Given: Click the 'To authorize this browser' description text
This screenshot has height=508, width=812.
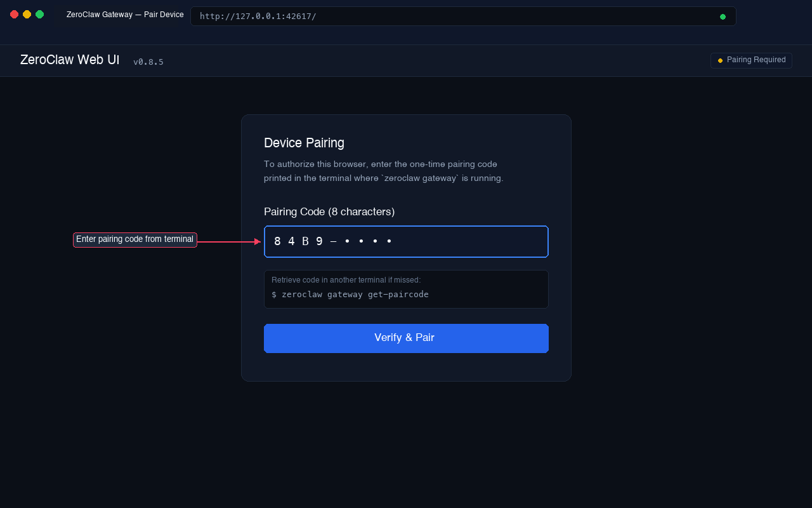Looking at the screenshot, I should click(384, 171).
